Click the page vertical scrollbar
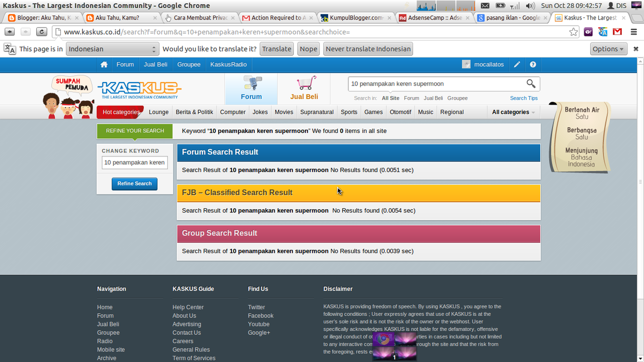This screenshot has width=644, height=362. [640, 181]
